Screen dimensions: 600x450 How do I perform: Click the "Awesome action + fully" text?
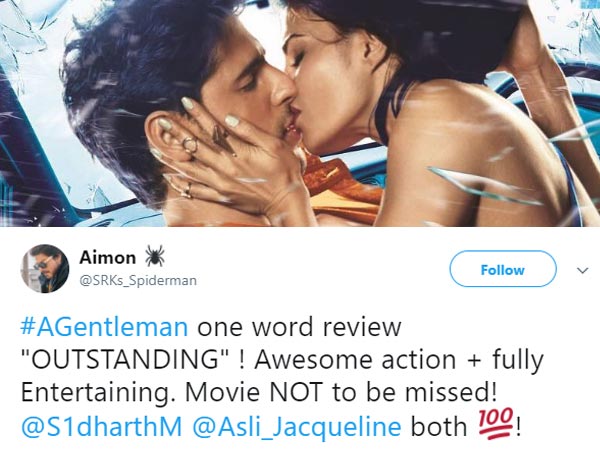click(399, 361)
